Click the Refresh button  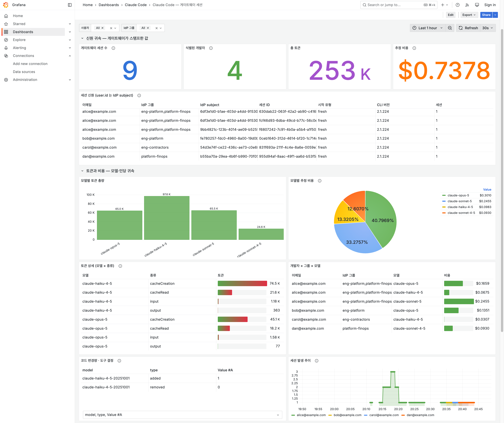point(468,28)
